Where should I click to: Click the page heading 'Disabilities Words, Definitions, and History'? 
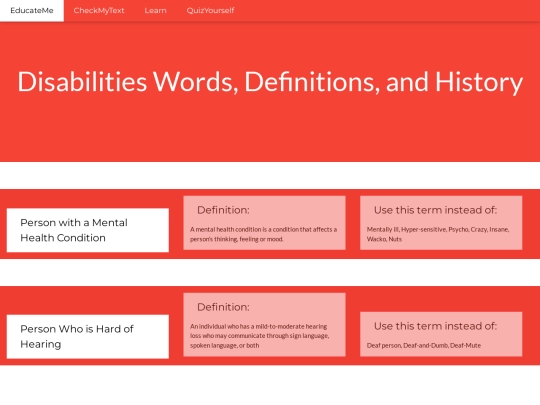[270, 82]
